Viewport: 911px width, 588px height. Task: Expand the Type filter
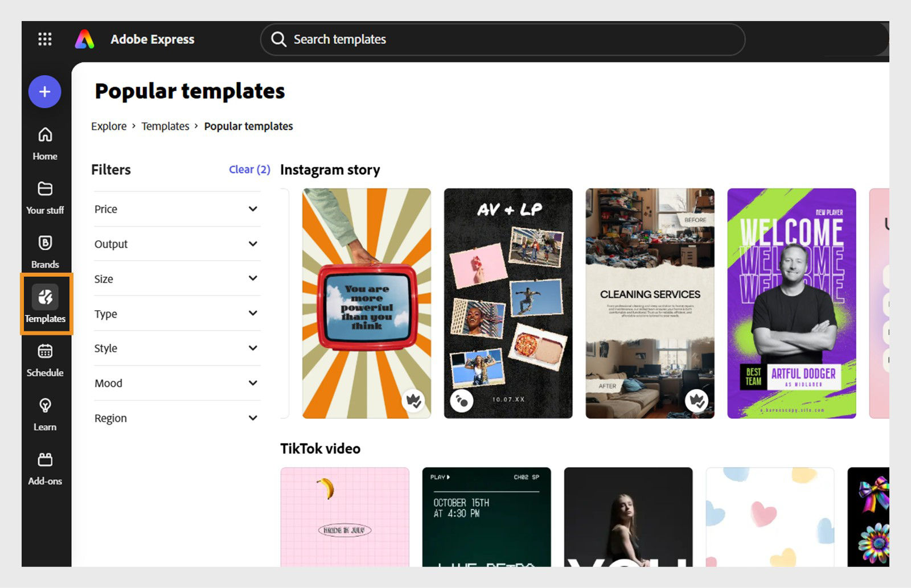click(x=177, y=314)
